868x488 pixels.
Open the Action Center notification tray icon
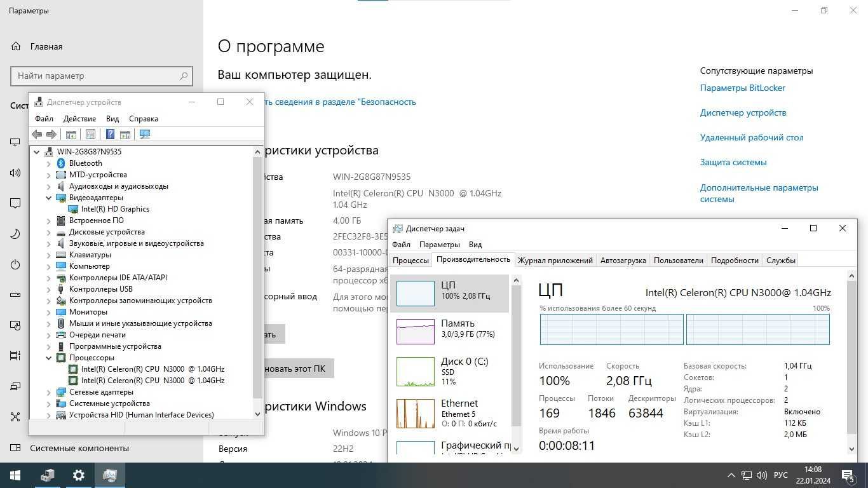point(848,475)
